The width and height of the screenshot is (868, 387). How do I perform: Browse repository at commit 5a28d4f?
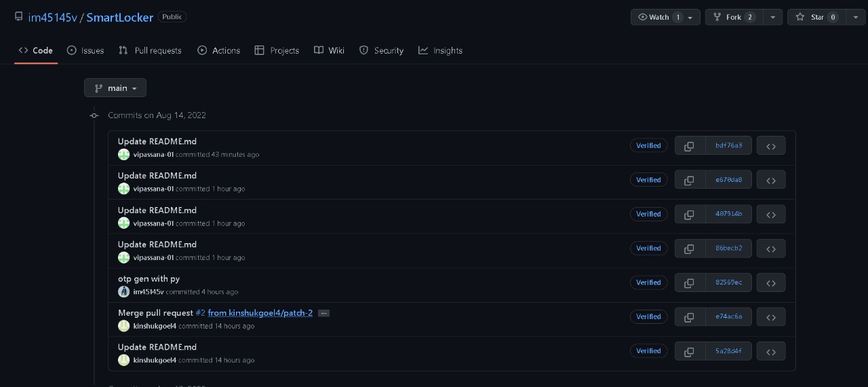pos(771,351)
